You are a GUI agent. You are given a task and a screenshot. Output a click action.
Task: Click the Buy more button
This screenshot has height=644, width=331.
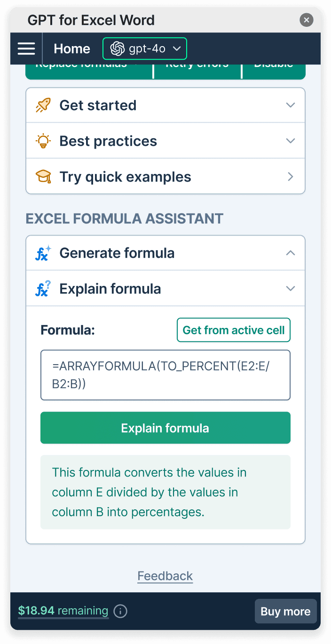(285, 611)
